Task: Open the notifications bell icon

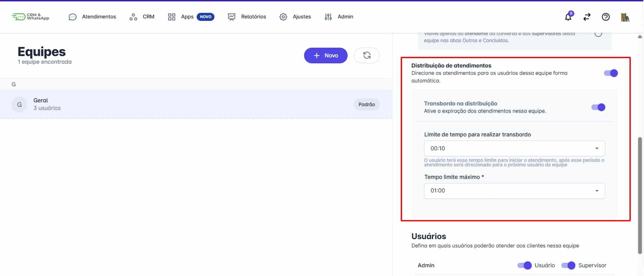Action: 568,16
